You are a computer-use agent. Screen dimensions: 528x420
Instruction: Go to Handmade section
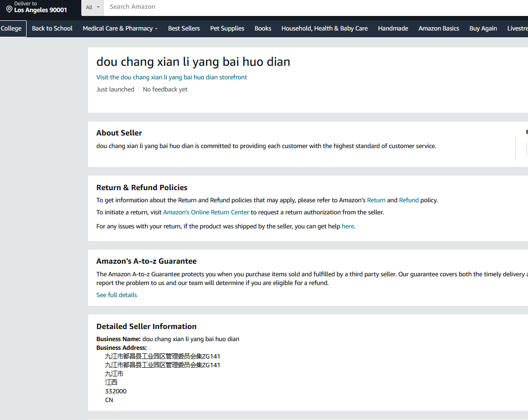click(393, 29)
